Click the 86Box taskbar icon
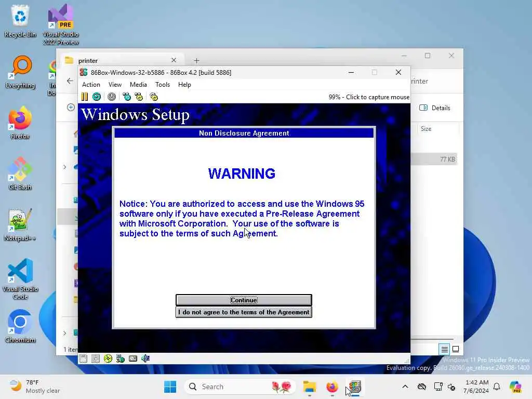The width and height of the screenshot is (532, 399). coord(355,387)
